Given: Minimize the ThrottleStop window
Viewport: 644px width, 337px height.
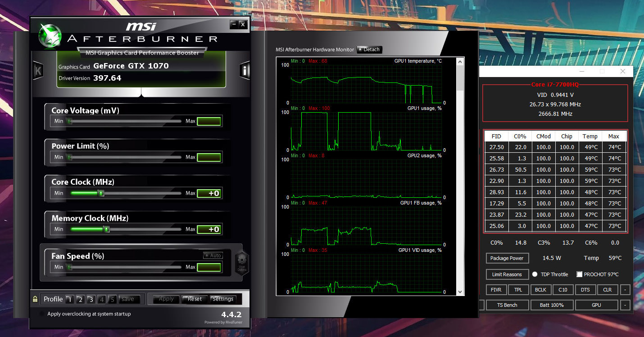Looking at the screenshot, I should tap(581, 72).
